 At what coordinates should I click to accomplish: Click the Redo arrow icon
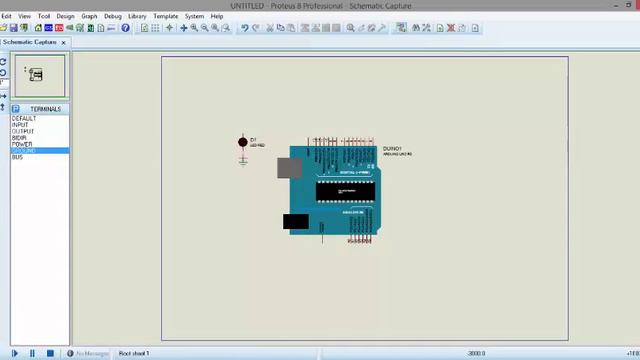(256, 28)
